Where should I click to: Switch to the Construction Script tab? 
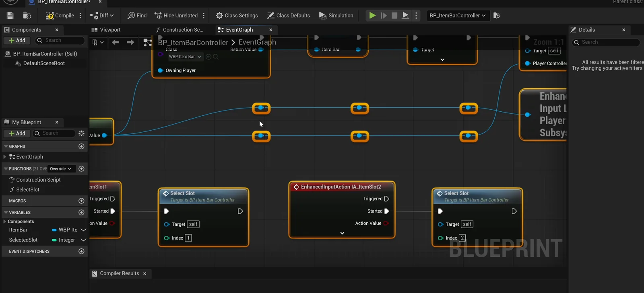pos(179,30)
